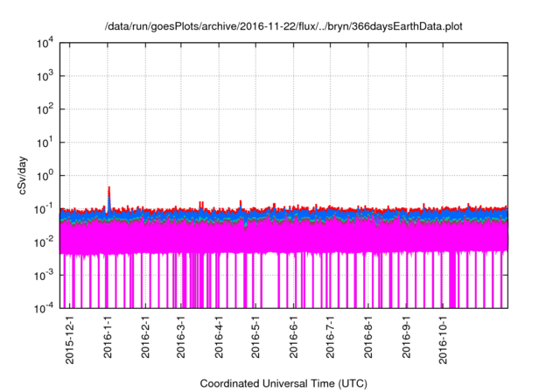Click the 2016-7-1 date tick label

(329, 337)
